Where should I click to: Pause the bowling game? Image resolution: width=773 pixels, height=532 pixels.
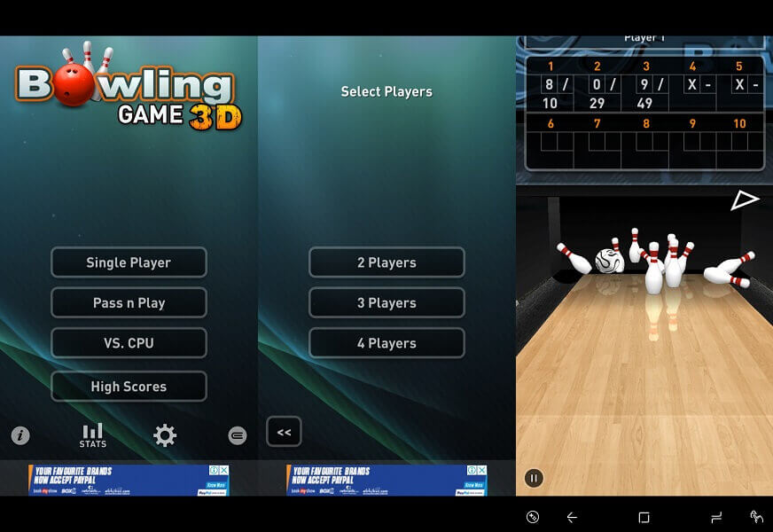[534, 478]
